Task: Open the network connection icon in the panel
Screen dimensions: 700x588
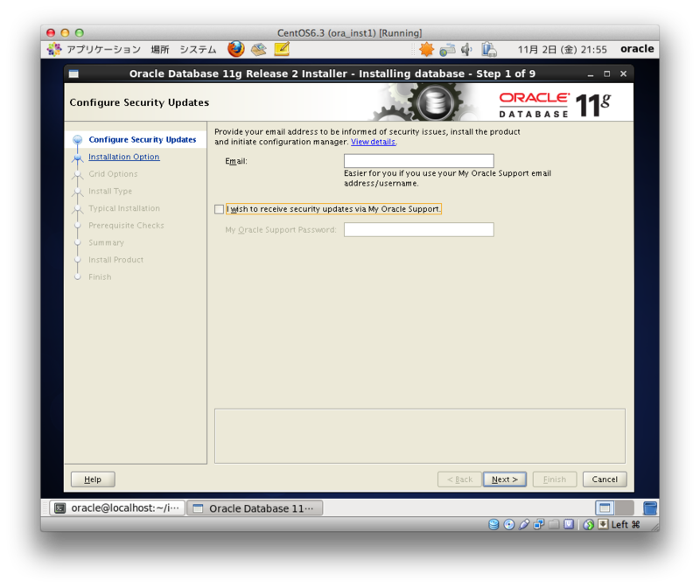Action: click(x=447, y=50)
